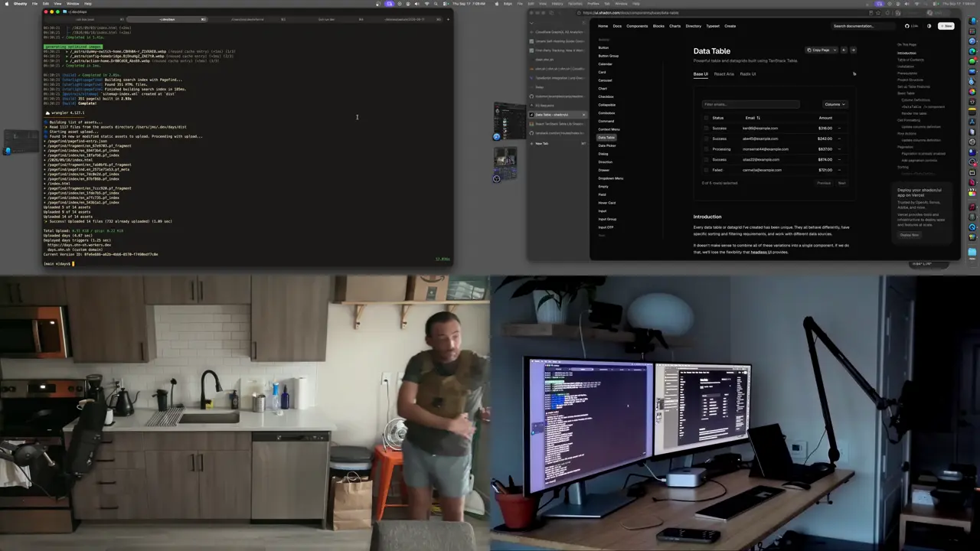Viewport: 980px width, 551px height.
Task: Open the Blocks navigation item
Action: (x=658, y=26)
